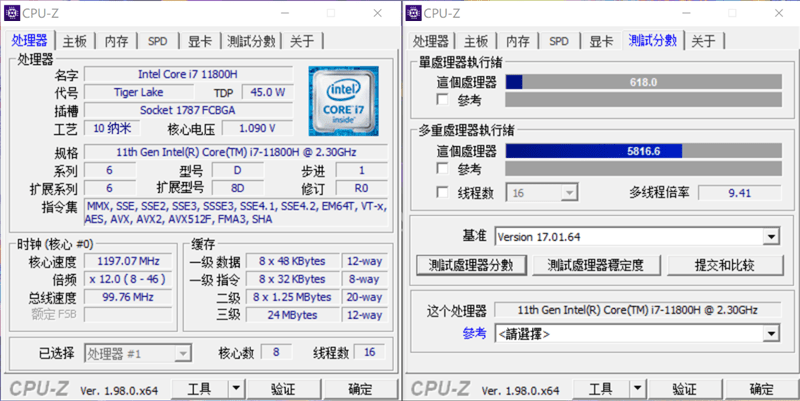This screenshot has width=800, height=401.
Task: Click the 代号 field Tiger Lake
Action: (x=139, y=92)
